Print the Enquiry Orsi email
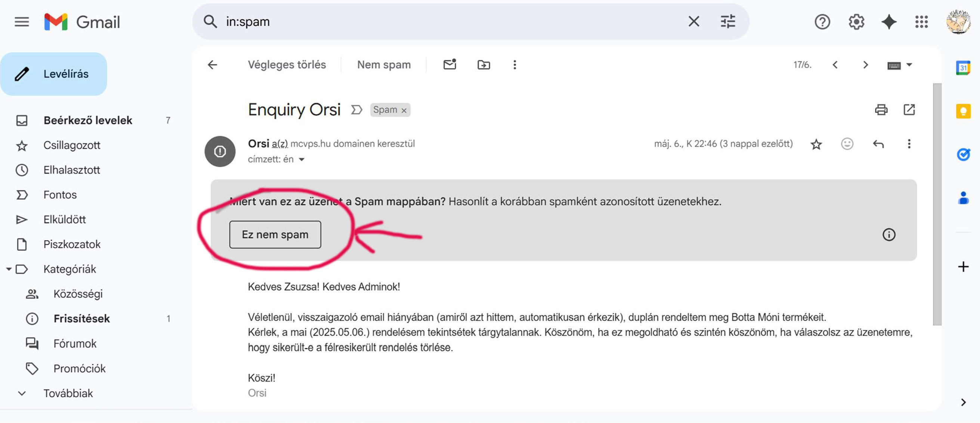The height and width of the screenshot is (423, 980). click(x=881, y=109)
